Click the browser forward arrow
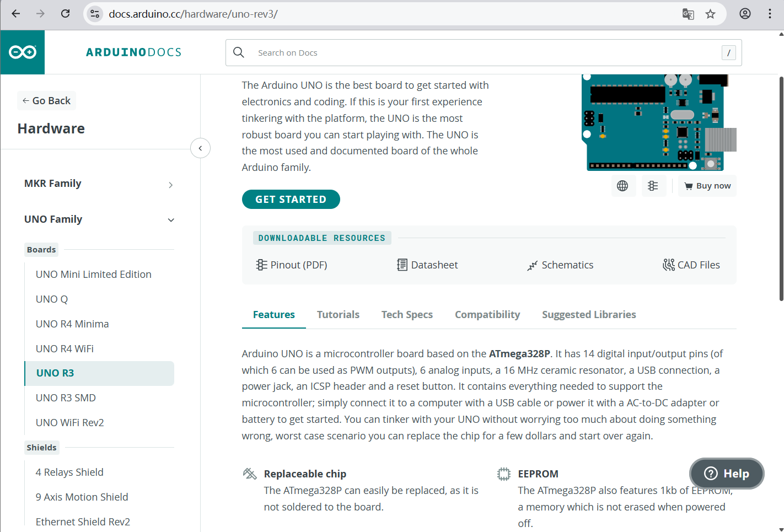The image size is (784, 532). point(40,14)
